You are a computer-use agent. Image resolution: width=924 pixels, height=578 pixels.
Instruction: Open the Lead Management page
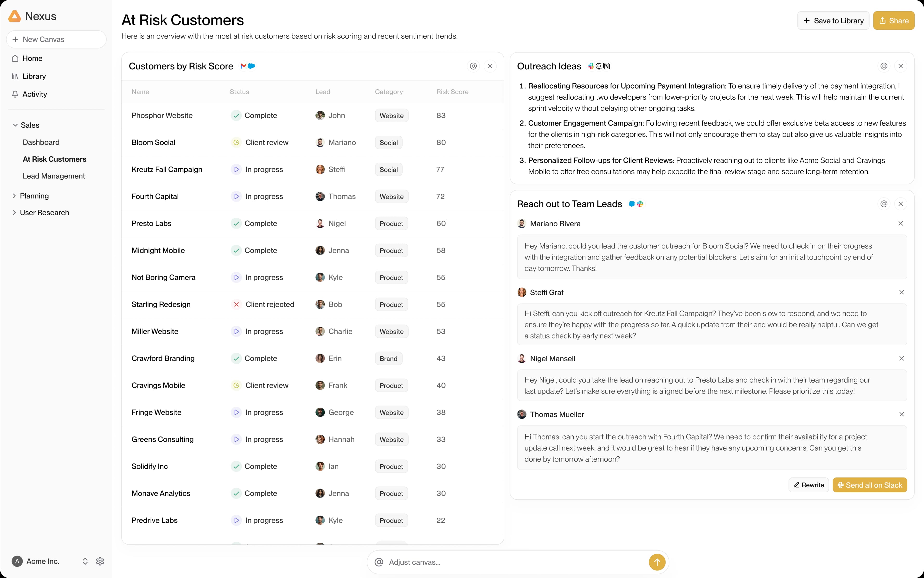coord(54,176)
